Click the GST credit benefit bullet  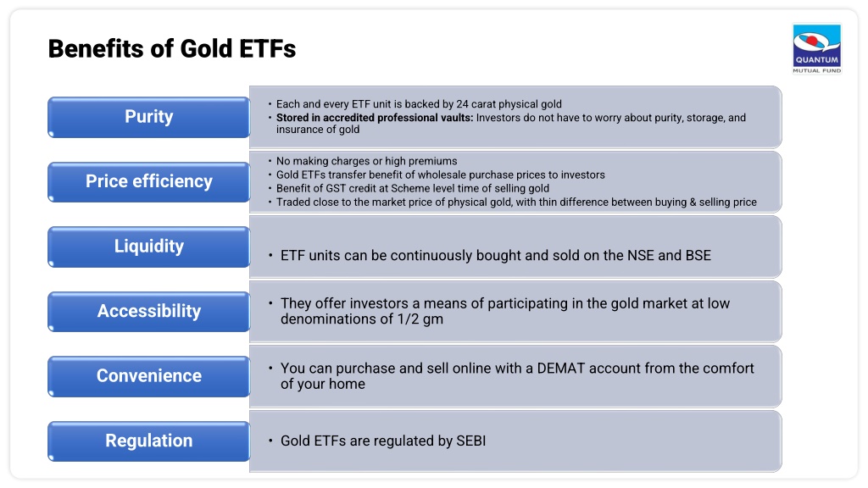click(413, 189)
